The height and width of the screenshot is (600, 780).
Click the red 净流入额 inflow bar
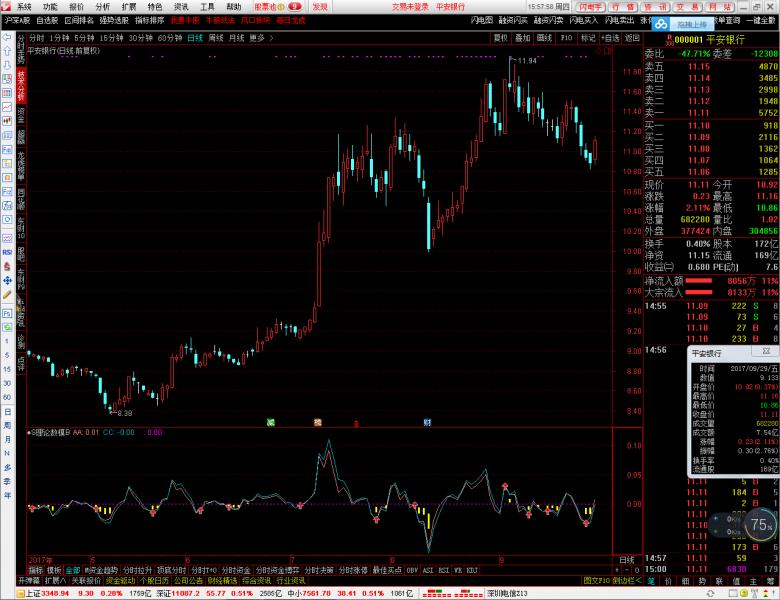(699, 281)
